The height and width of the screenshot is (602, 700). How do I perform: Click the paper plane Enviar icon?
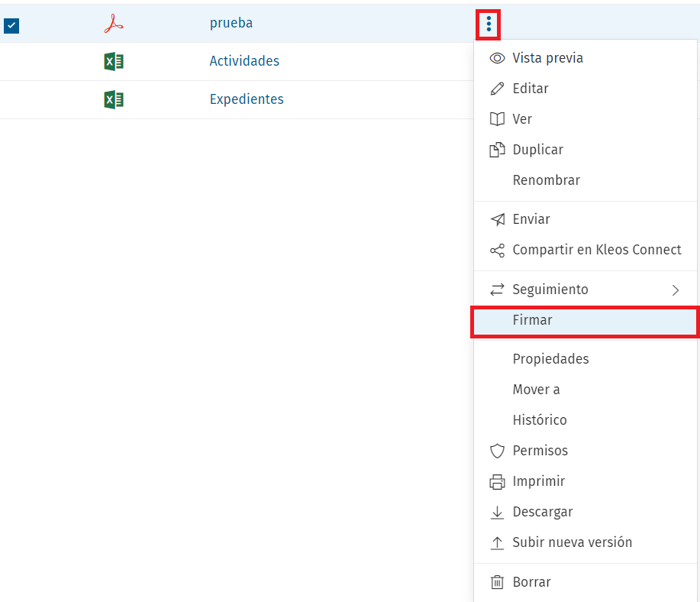[x=497, y=219]
